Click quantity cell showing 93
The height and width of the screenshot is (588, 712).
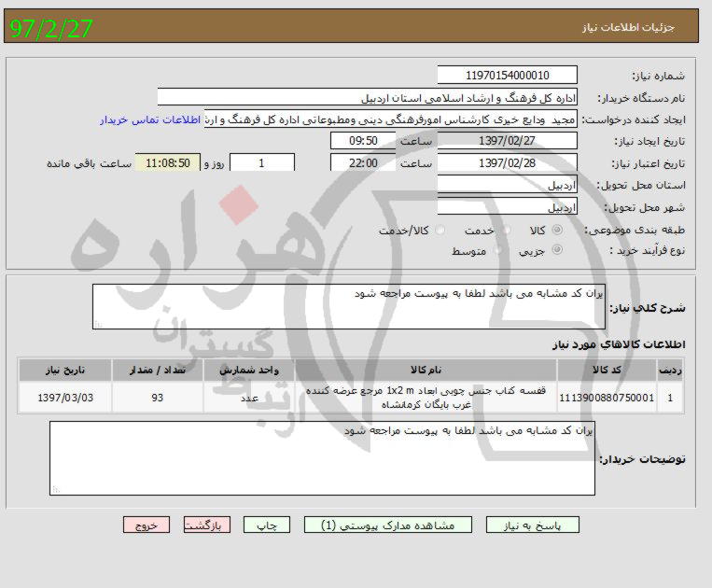(158, 398)
